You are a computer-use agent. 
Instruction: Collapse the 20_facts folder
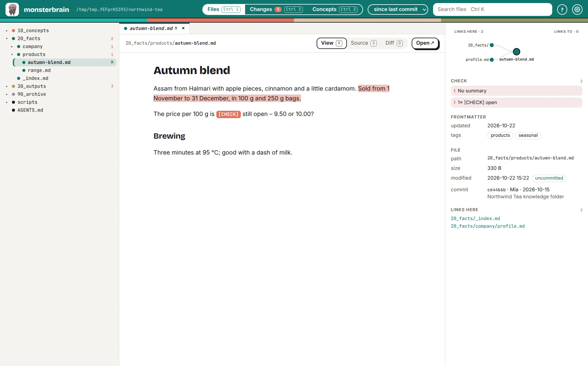(7, 39)
